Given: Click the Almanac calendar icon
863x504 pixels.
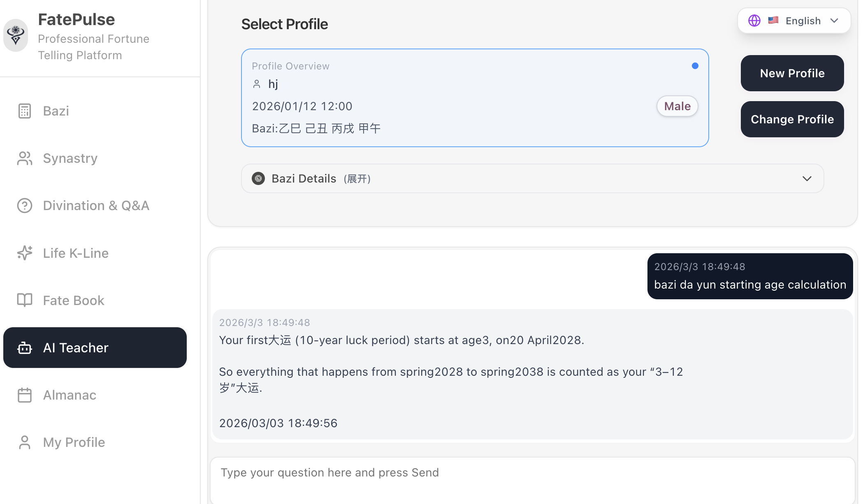Looking at the screenshot, I should [x=25, y=395].
